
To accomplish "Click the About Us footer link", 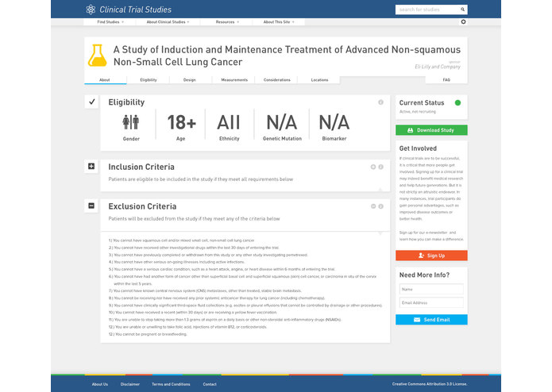I will pos(100,384).
